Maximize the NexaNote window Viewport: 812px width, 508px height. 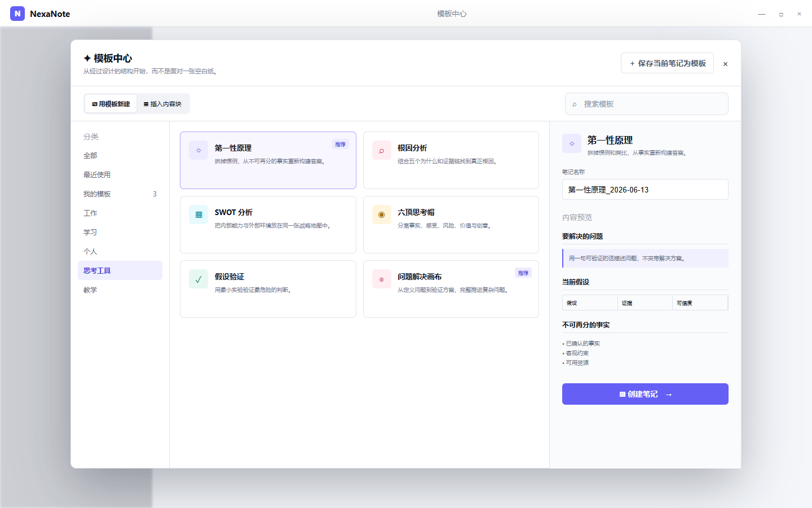click(781, 14)
